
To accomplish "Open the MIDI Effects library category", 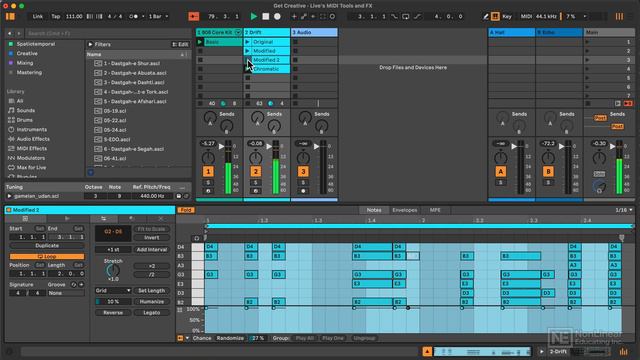I will (31, 149).
